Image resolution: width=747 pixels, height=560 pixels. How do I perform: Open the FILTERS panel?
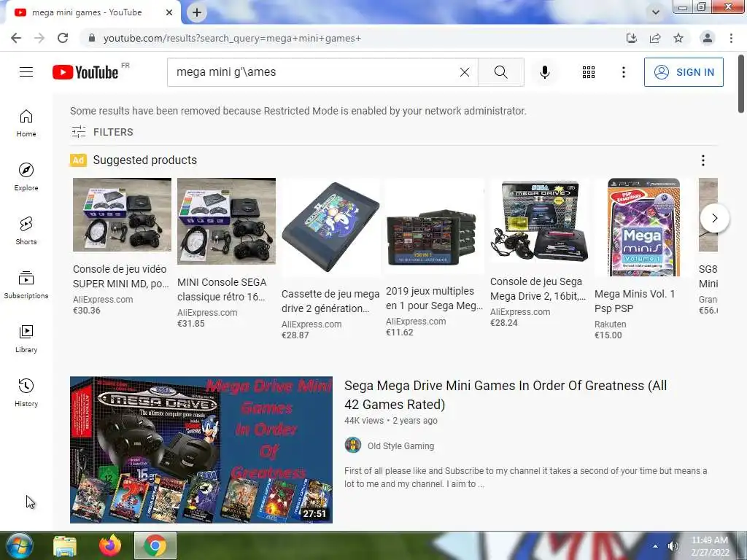(x=102, y=132)
